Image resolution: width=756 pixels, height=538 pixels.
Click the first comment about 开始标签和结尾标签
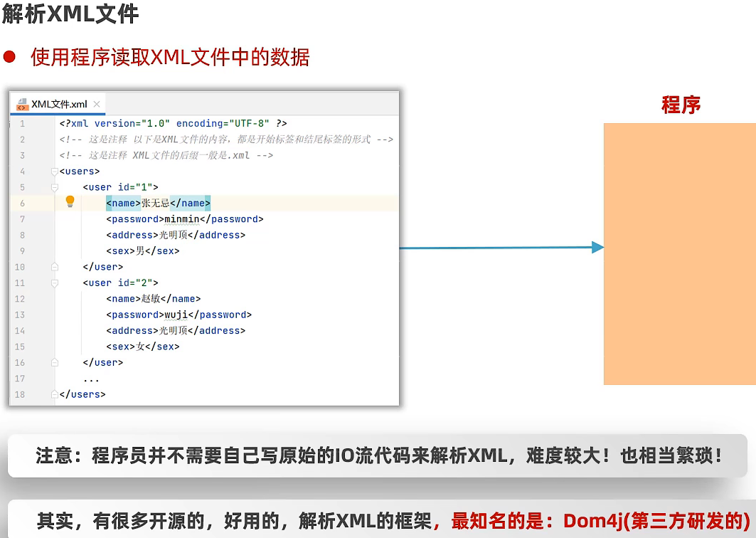[x=226, y=139]
